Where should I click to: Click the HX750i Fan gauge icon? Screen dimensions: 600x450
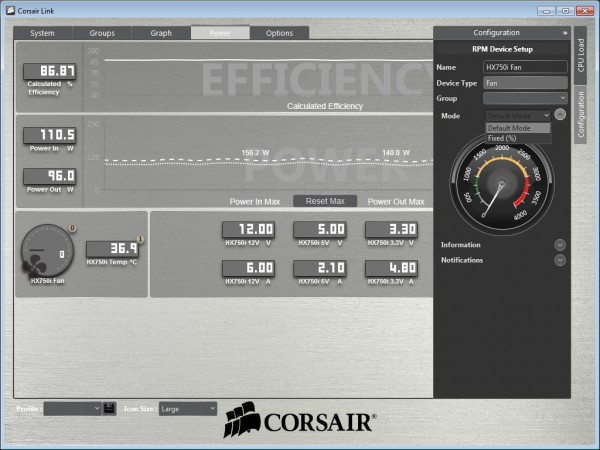click(47, 251)
